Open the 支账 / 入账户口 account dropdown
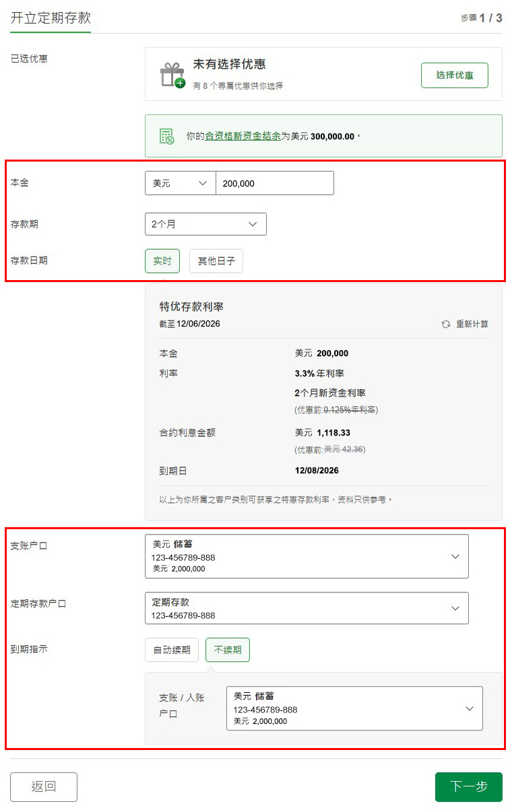The image size is (512, 812). 355,708
